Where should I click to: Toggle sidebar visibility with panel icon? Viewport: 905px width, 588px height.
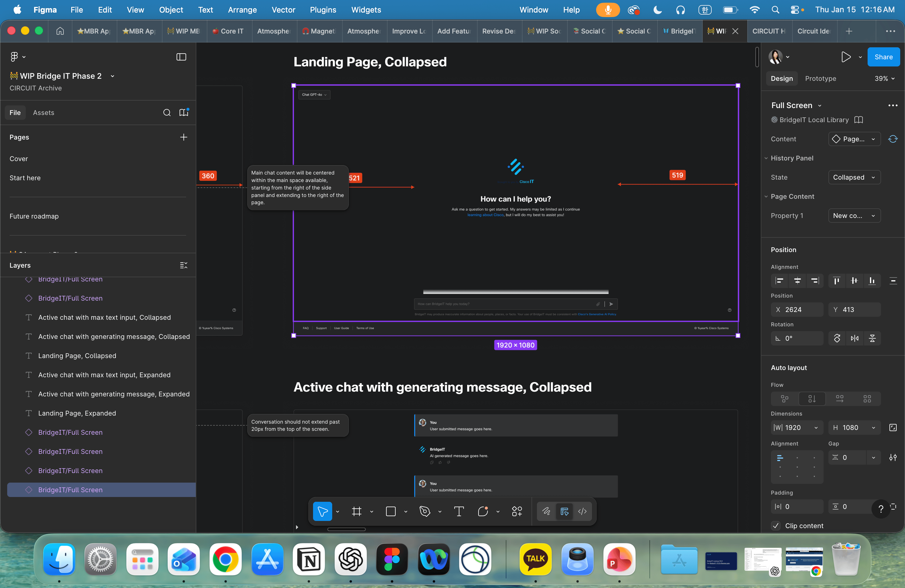tap(181, 57)
